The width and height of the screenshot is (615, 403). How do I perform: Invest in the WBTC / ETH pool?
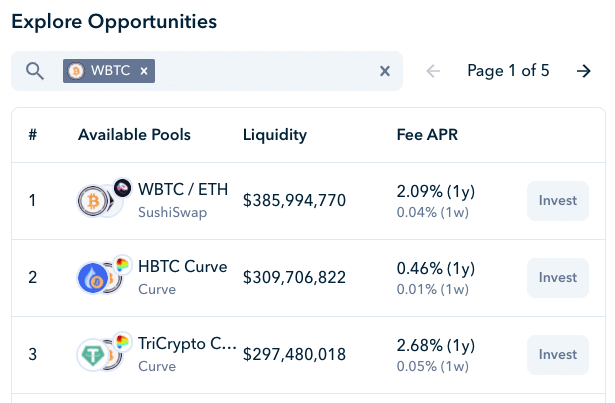557,200
